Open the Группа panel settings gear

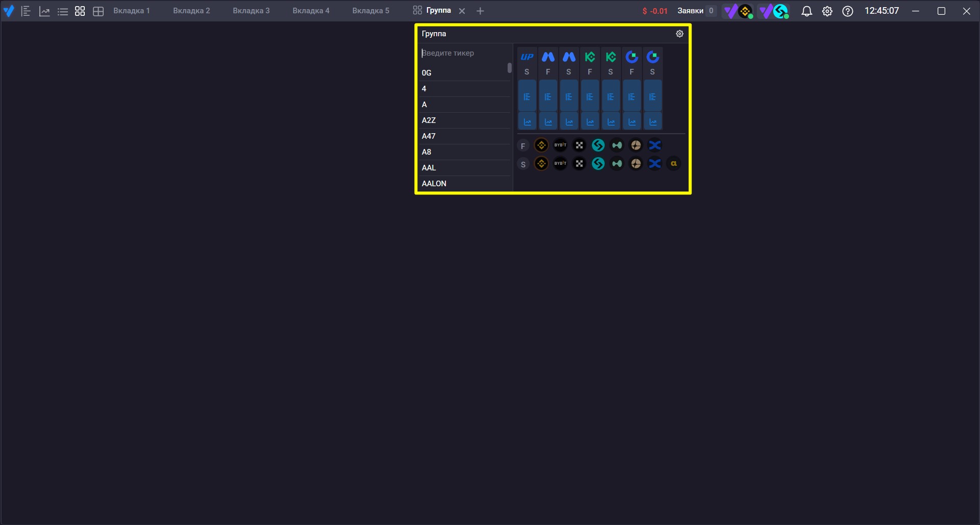[x=680, y=34]
